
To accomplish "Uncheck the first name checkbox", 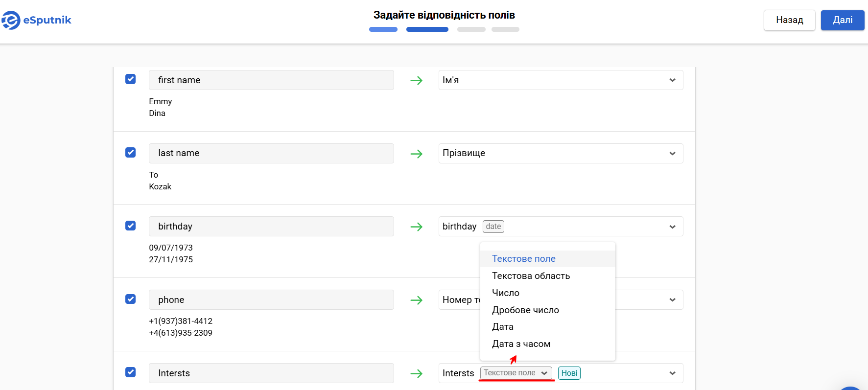I will 131,79.
